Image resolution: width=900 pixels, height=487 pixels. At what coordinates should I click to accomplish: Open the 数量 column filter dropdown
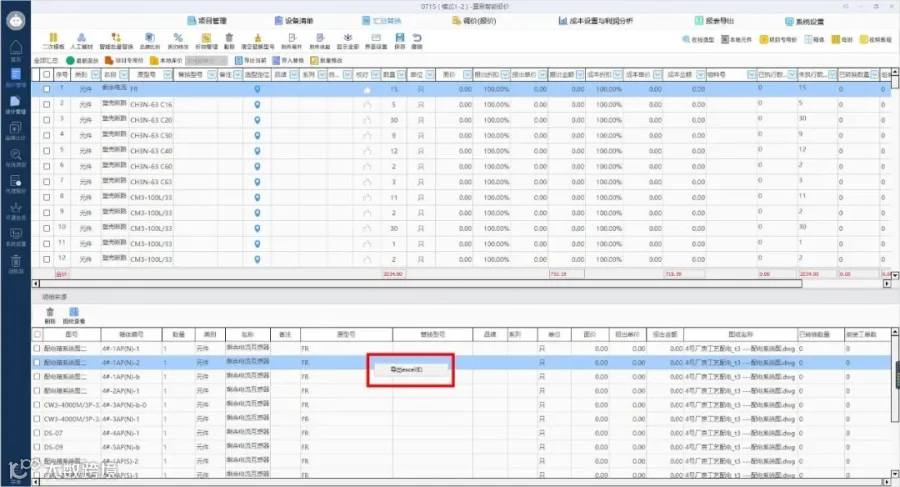(x=401, y=75)
